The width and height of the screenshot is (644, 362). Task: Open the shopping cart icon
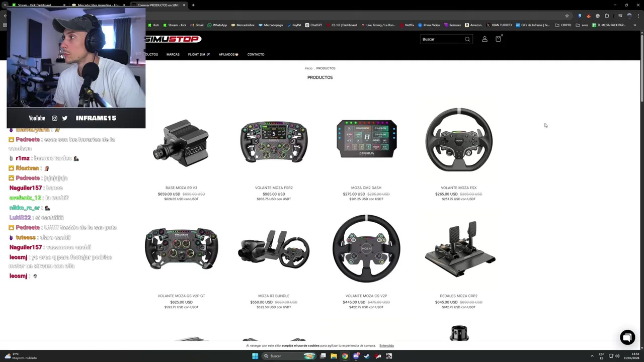[498, 39]
